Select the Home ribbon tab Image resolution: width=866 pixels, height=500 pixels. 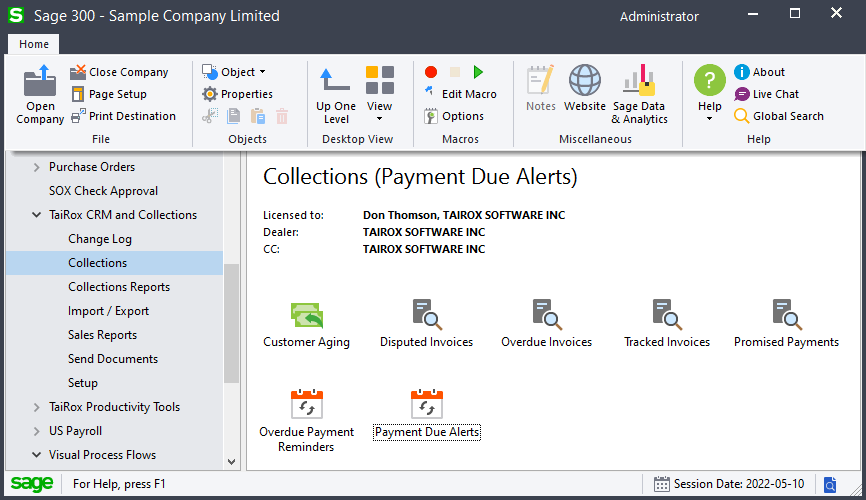tap(34, 44)
